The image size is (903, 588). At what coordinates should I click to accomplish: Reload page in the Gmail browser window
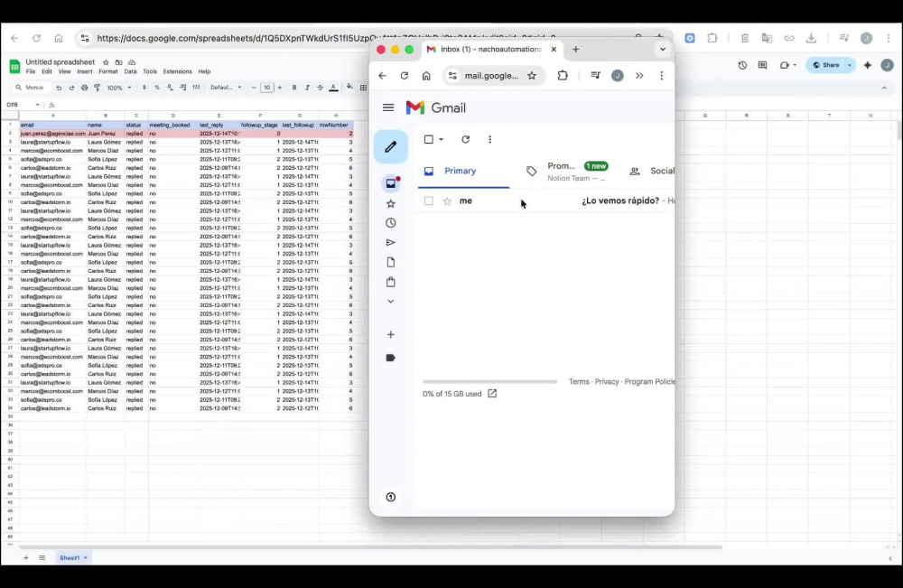405,76
